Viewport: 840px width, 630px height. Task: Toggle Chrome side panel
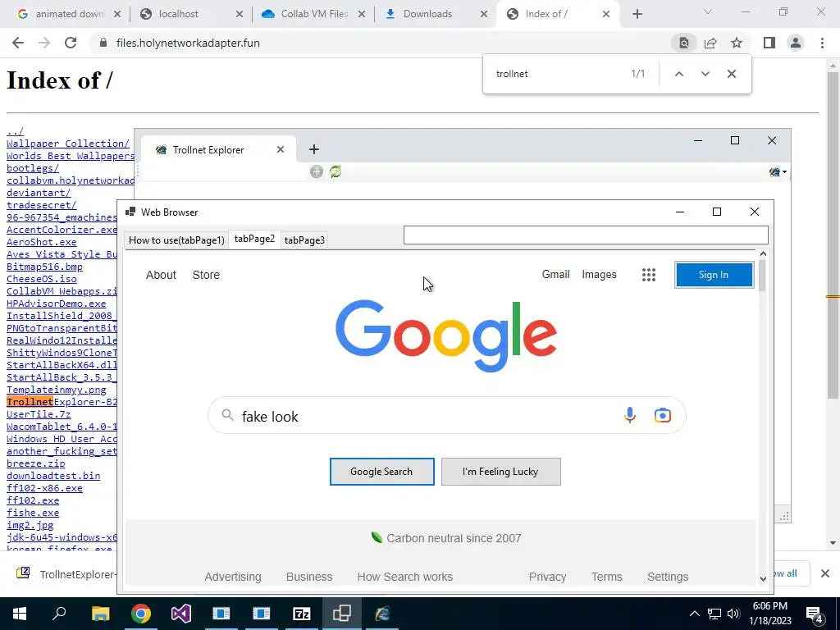tap(769, 43)
